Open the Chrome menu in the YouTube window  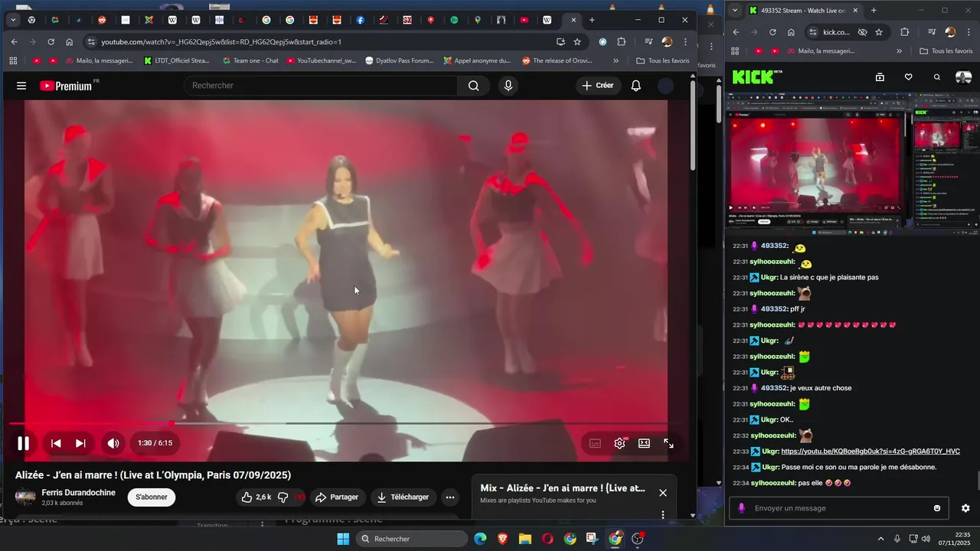tap(685, 42)
